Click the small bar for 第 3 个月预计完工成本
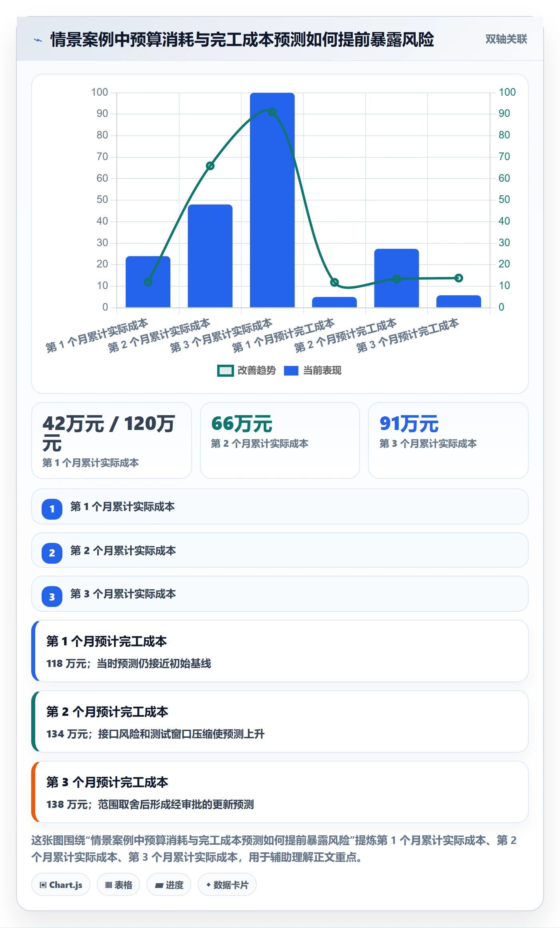This screenshot has width=560, height=928. click(458, 301)
